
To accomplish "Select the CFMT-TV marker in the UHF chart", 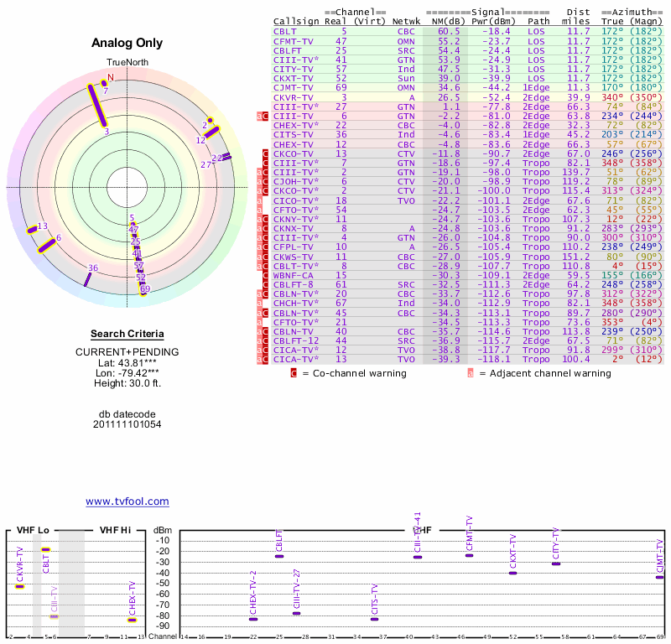I will pyautogui.click(x=470, y=555).
